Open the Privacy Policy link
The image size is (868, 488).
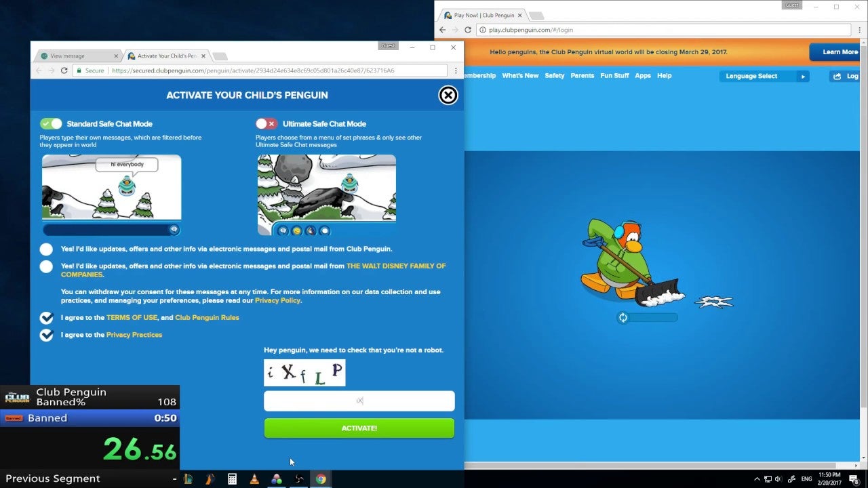coord(277,300)
